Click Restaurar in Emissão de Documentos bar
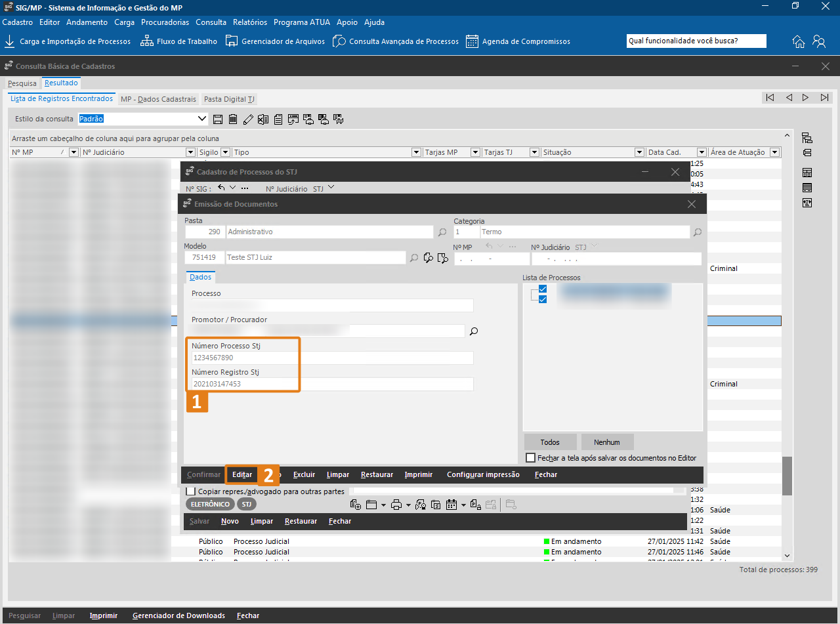Image resolution: width=840 pixels, height=624 pixels. (377, 474)
